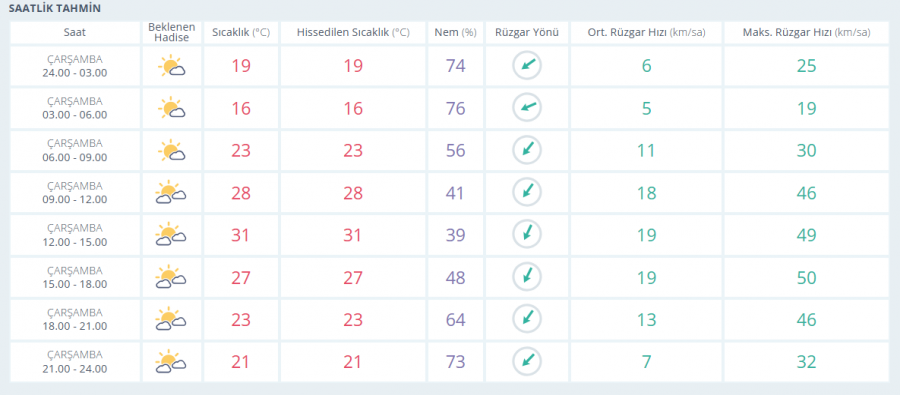The image size is (900, 395).
Task: Click temperature 19 in Sıcaklık column
Action: pyautogui.click(x=241, y=66)
